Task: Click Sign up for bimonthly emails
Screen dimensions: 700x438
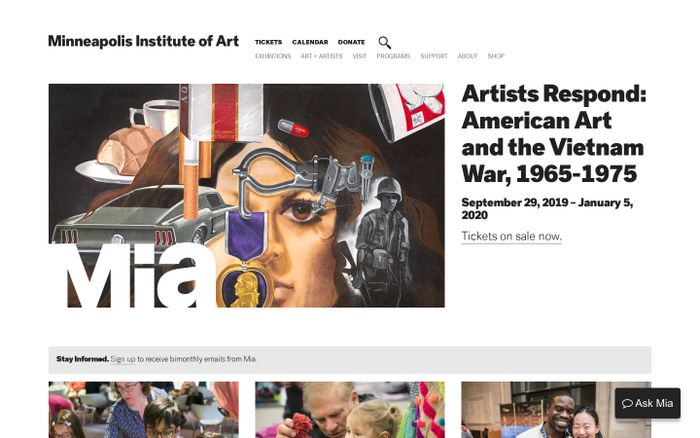Action: pyautogui.click(x=122, y=359)
